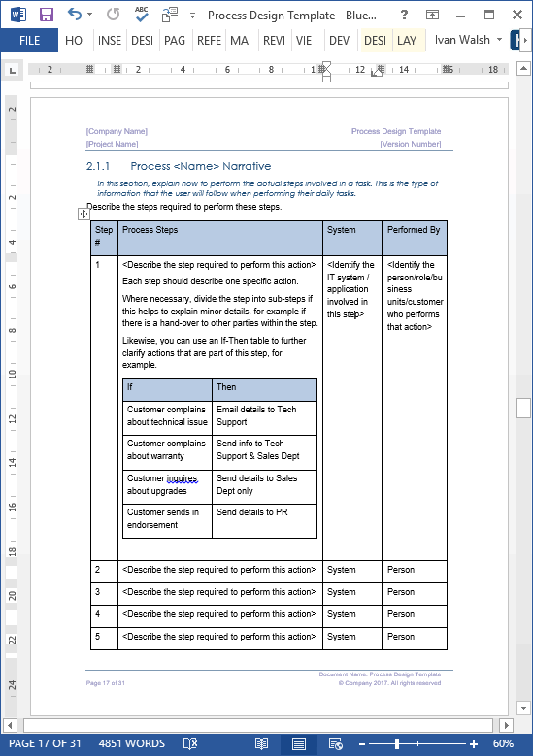Image resolution: width=533 pixels, height=756 pixels.
Task: Click 'Person' cell in step 3 row
Action: pyautogui.click(x=415, y=594)
